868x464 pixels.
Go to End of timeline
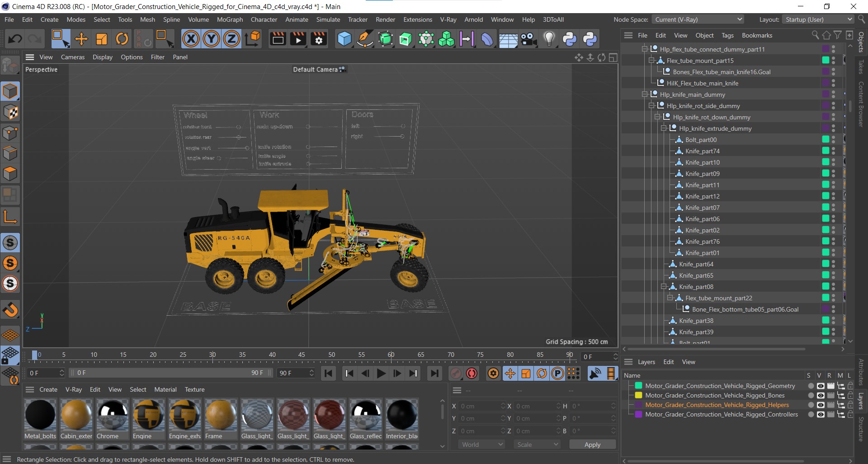[434, 374]
